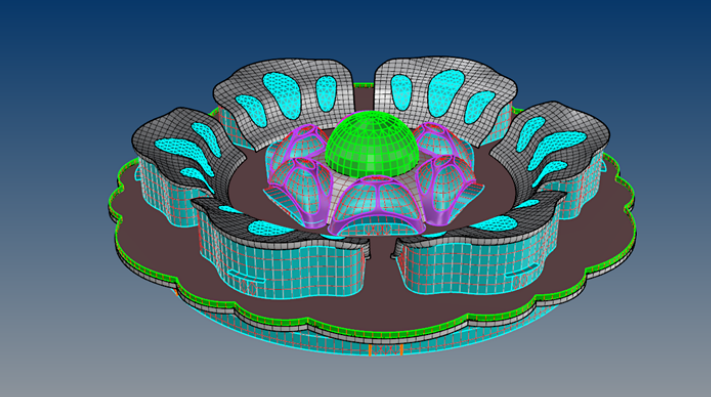Select the back-left gray petal roof

point(286,97)
